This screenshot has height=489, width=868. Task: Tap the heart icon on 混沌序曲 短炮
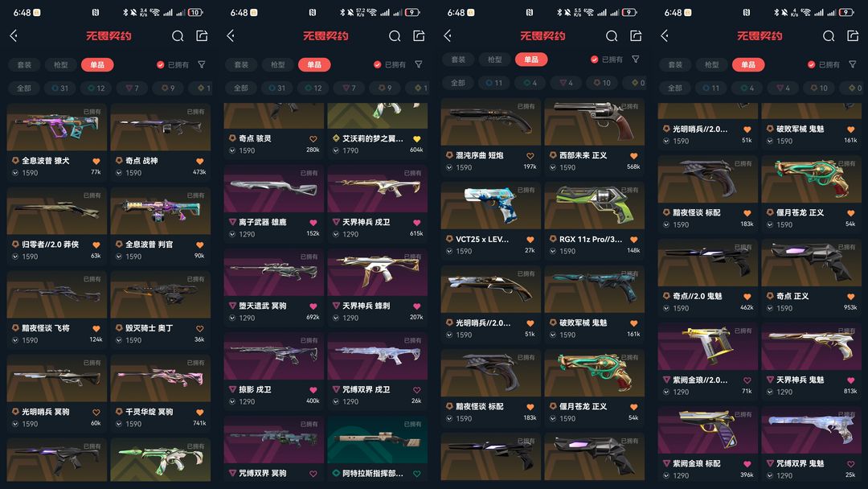coord(530,156)
